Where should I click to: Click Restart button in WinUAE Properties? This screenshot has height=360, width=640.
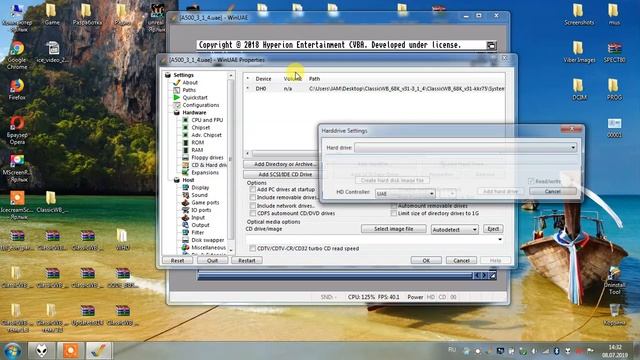(x=247, y=260)
